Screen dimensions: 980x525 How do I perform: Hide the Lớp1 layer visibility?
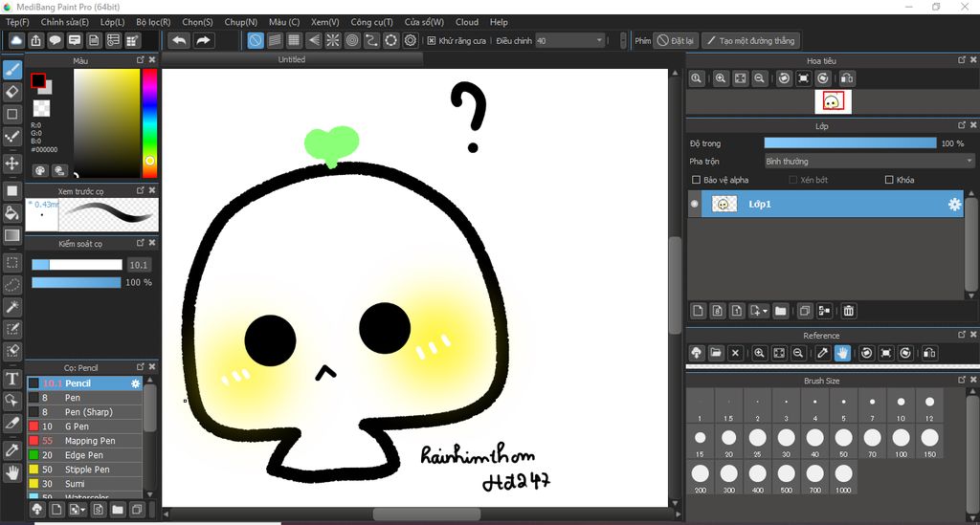(695, 204)
